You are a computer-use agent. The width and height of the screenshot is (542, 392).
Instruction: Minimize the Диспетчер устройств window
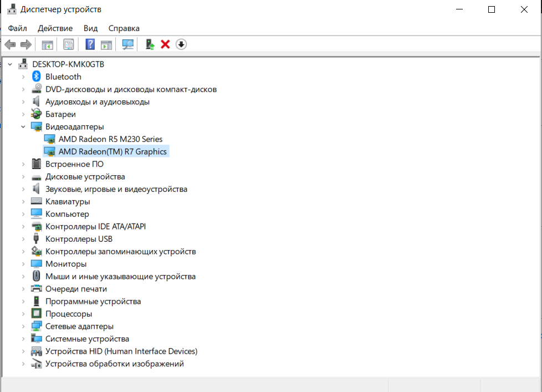point(459,9)
